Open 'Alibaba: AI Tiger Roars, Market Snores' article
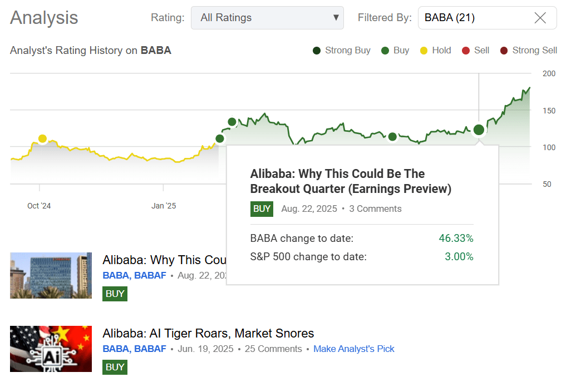Viewport: 566px width, 392px height. tap(208, 333)
